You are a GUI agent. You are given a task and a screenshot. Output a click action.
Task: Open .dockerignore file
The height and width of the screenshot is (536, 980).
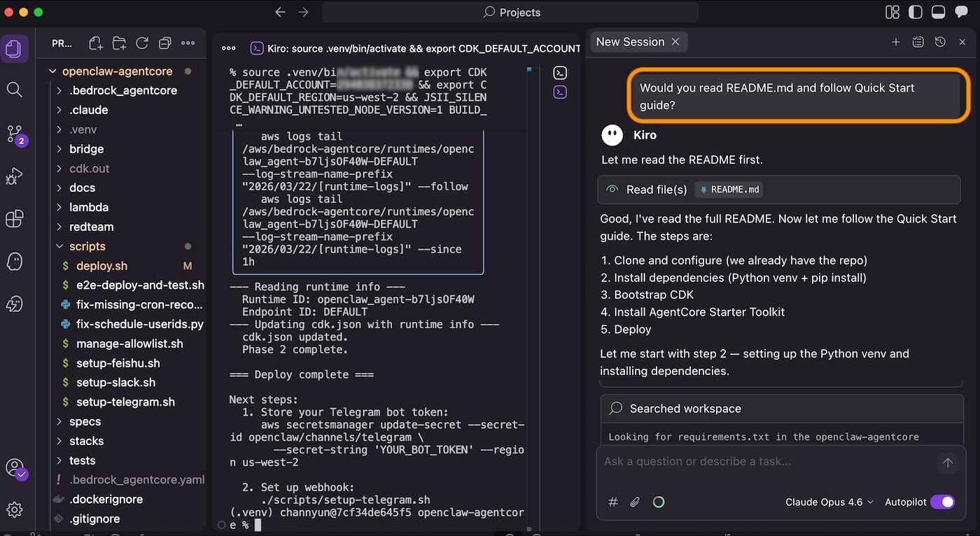click(x=106, y=500)
